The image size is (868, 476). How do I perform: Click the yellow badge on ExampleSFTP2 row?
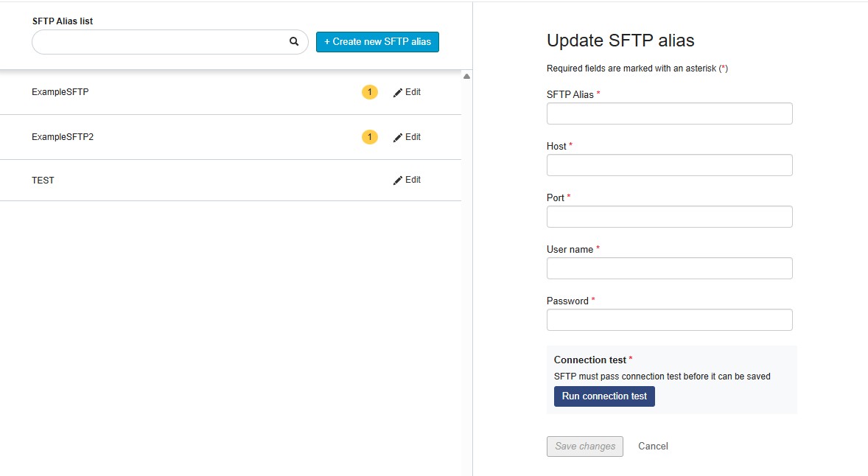[369, 137]
